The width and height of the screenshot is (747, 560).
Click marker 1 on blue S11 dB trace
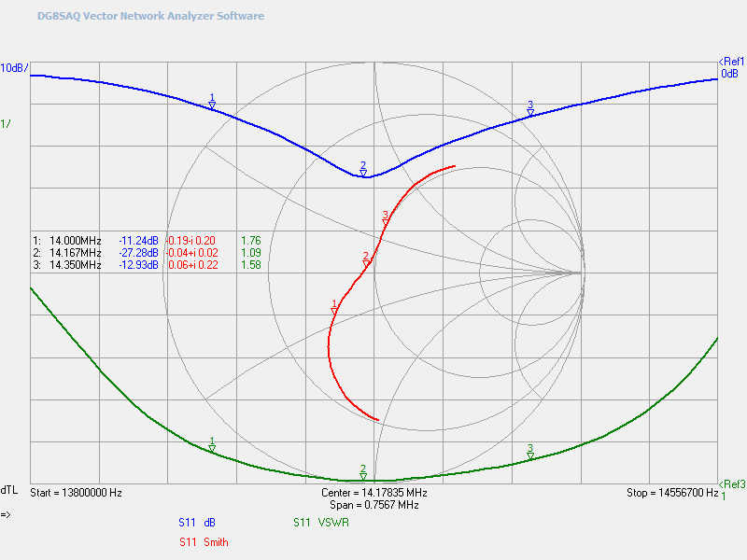[x=212, y=105]
